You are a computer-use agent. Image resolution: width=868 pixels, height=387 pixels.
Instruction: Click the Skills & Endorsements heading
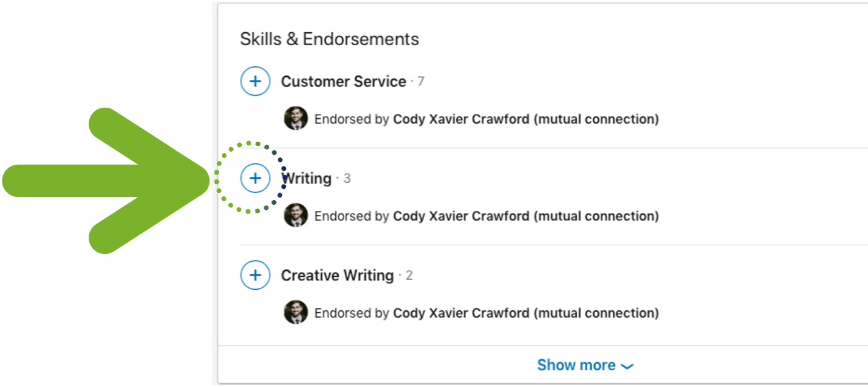pyautogui.click(x=329, y=39)
